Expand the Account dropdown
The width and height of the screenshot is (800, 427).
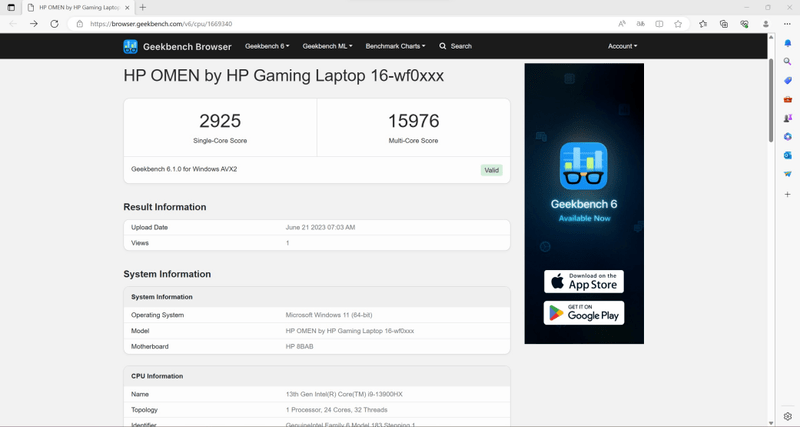click(x=622, y=46)
